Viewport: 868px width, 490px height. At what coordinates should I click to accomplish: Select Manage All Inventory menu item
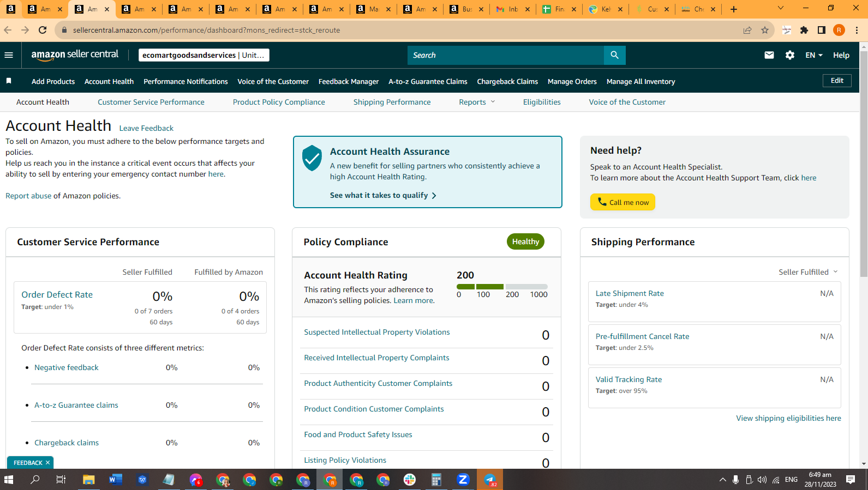[640, 81]
